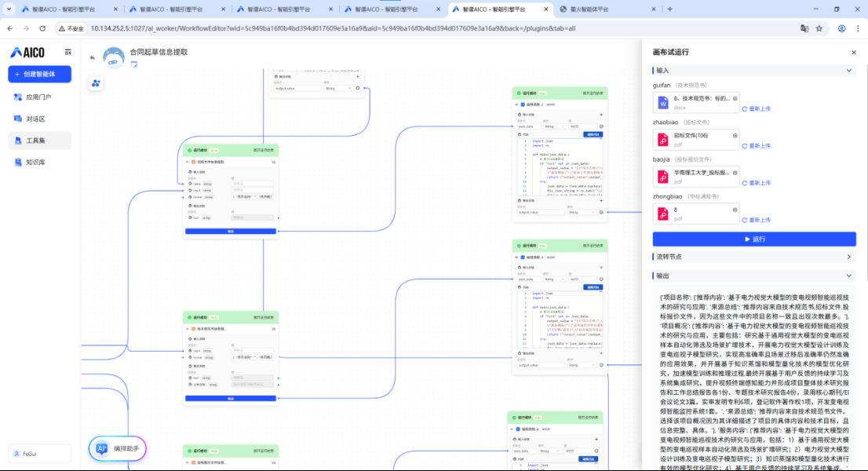Close the 画布试运行 panel
This screenshot has width=868, height=471.
[854, 53]
